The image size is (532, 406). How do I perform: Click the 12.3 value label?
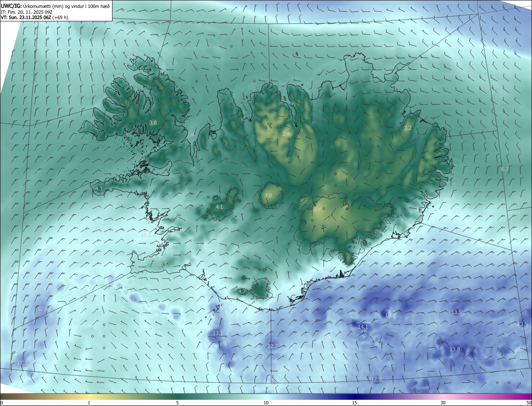[x=22, y=364]
